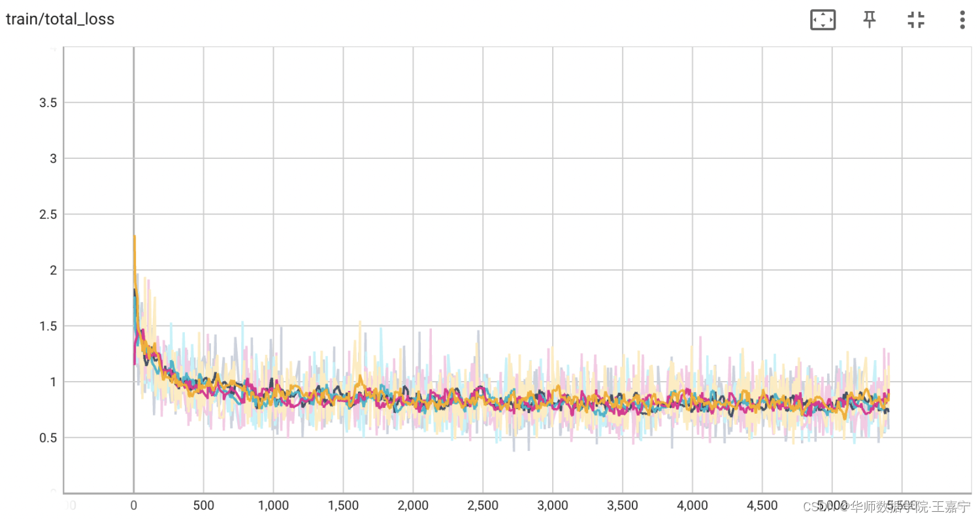The width and height of the screenshot is (980, 519).
Task: Click the 2,000 x-axis tick label
Action: [x=413, y=506]
